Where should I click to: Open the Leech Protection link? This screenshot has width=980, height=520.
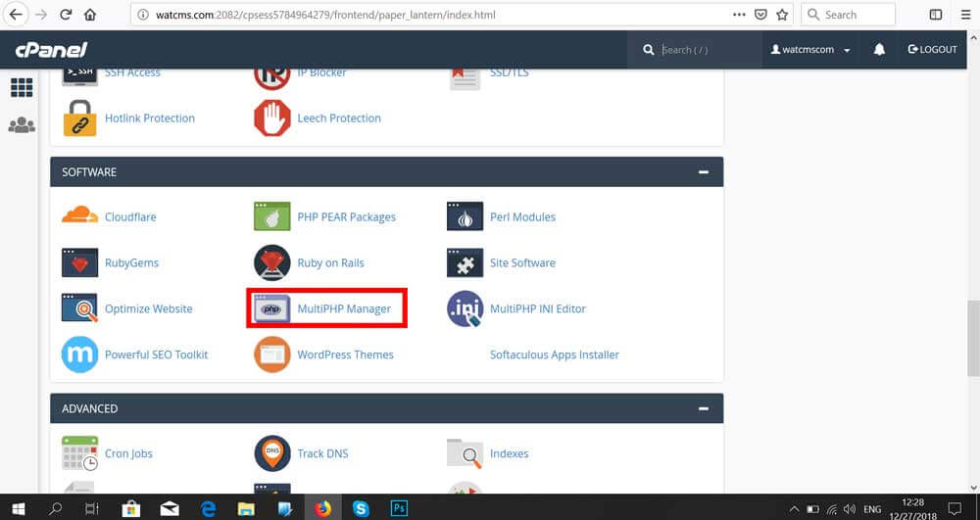[339, 118]
